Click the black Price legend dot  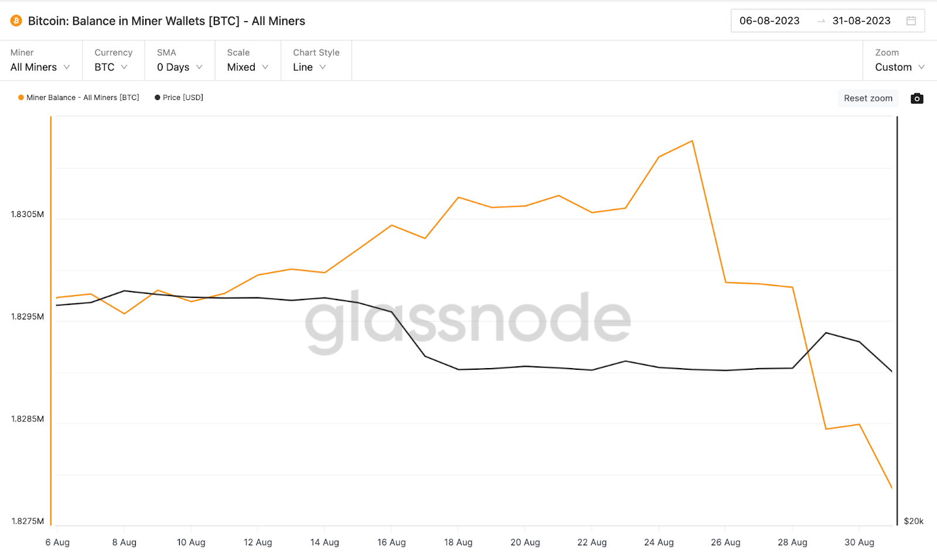157,98
